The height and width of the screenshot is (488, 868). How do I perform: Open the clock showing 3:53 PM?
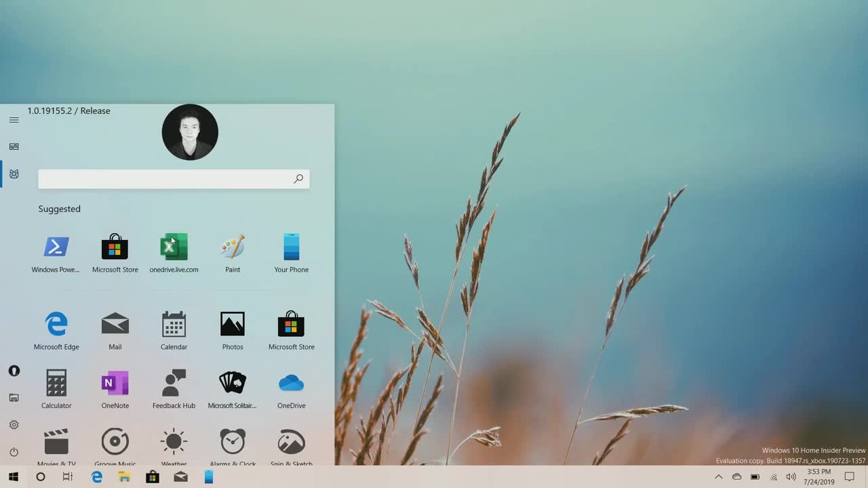click(x=818, y=477)
